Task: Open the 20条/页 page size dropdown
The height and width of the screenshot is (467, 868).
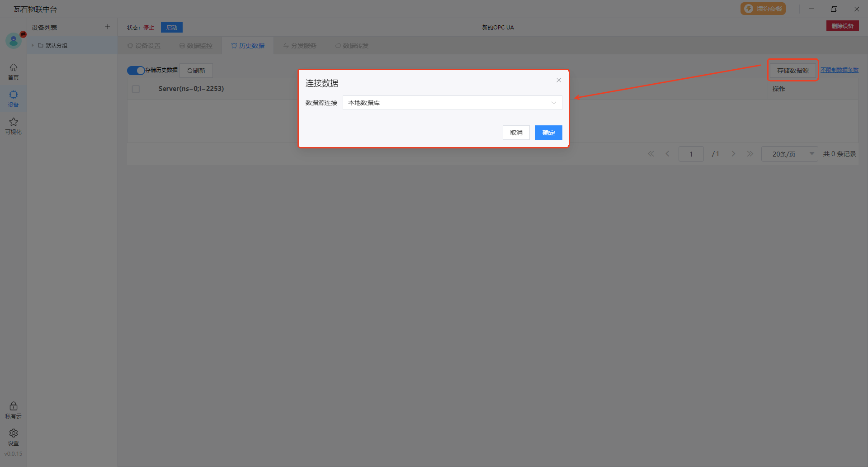Action: click(789, 154)
